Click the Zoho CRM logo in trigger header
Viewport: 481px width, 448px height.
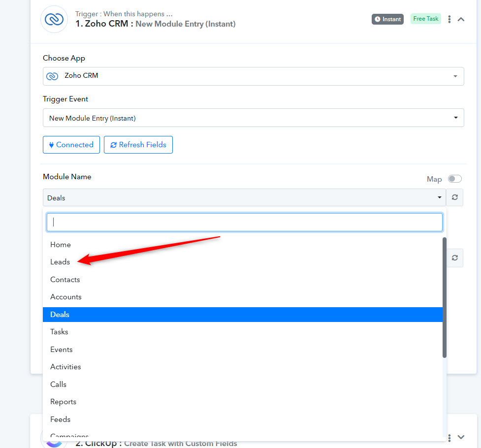54,19
